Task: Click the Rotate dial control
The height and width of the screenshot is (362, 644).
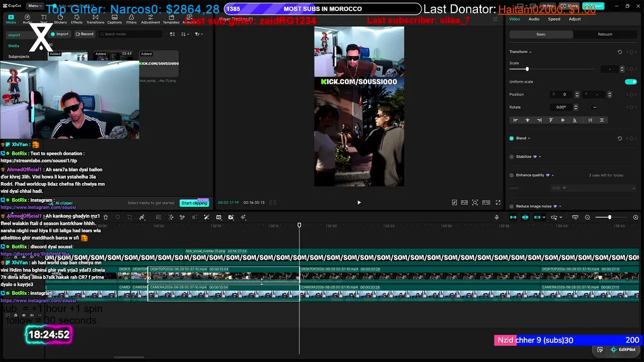Action: click(594, 107)
